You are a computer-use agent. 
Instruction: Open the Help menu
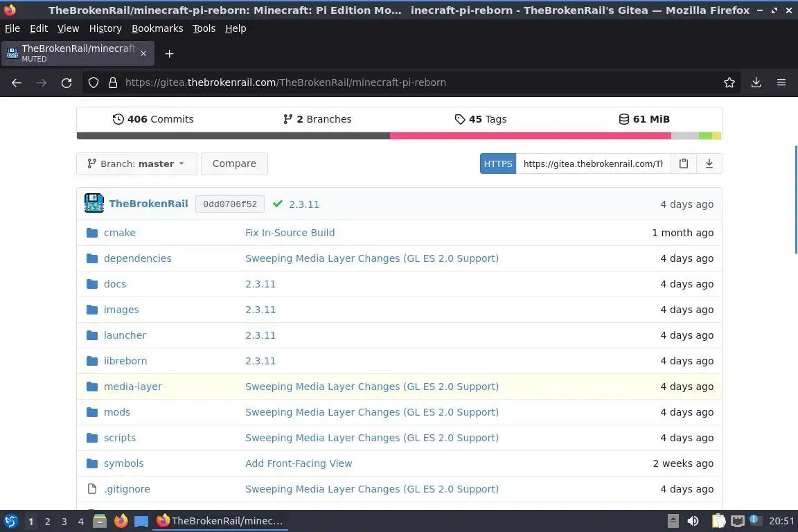(236, 28)
